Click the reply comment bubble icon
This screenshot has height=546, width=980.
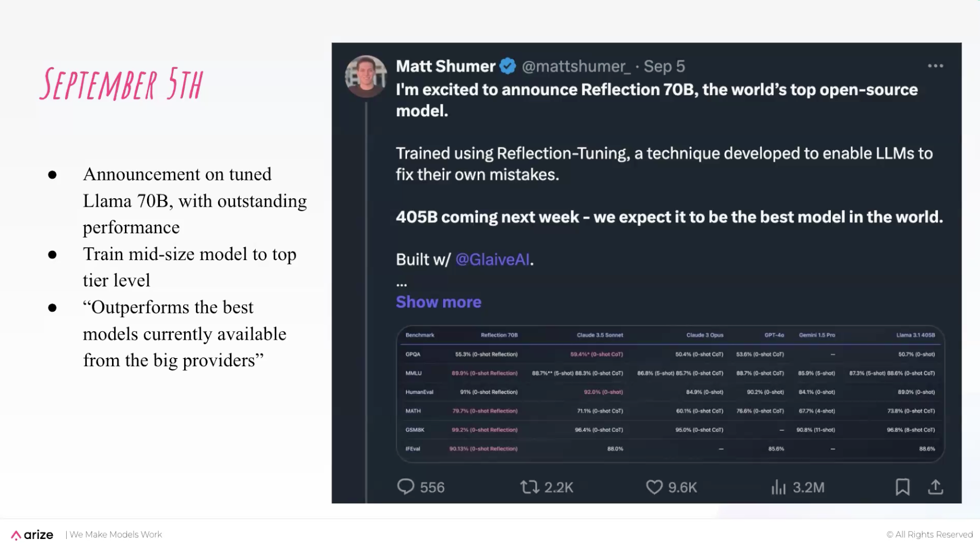(x=405, y=487)
